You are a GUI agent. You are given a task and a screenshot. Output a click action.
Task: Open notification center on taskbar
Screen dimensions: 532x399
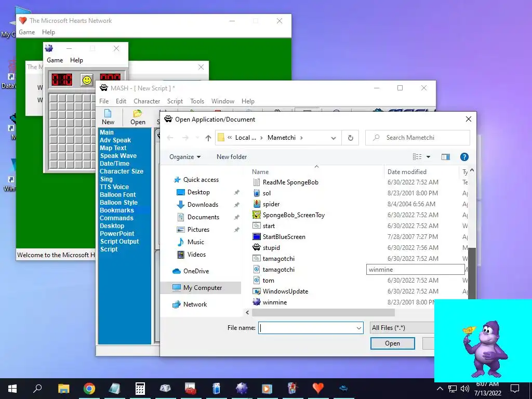(x=515, y=389)
